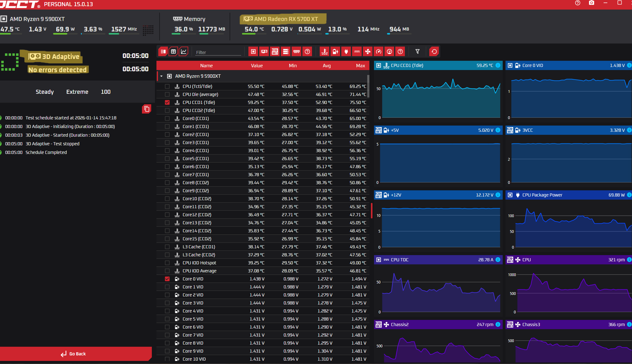632x364 pixels.
Task: Uncheck the CPU CCD1 (Tdie) row checkbox
Action: click(x=167, y=102)
